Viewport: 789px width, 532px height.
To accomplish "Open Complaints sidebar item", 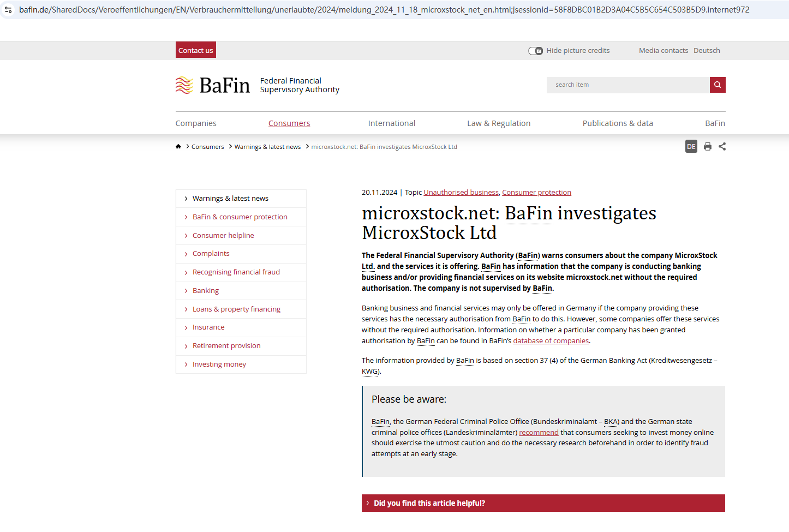I will [x=211, y=254].
